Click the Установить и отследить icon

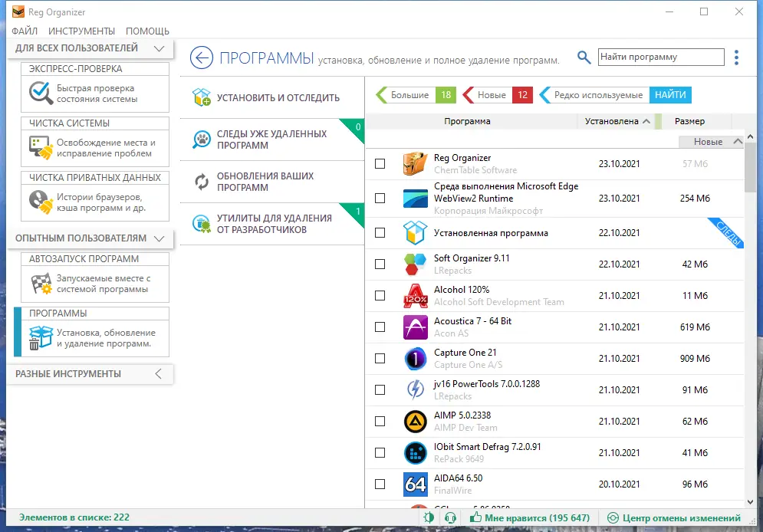pyautogui.click(x=202, y=97)
